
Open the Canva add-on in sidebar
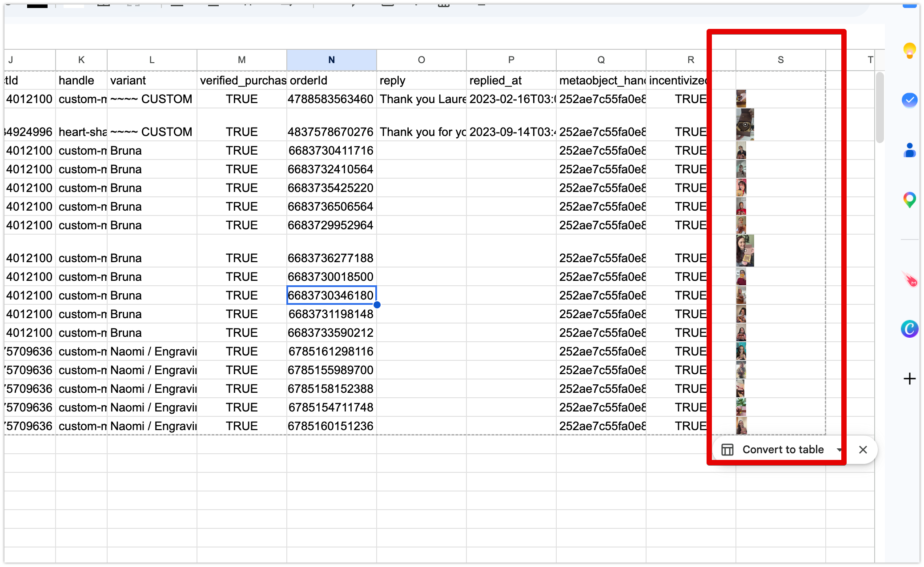click(909, 329)
